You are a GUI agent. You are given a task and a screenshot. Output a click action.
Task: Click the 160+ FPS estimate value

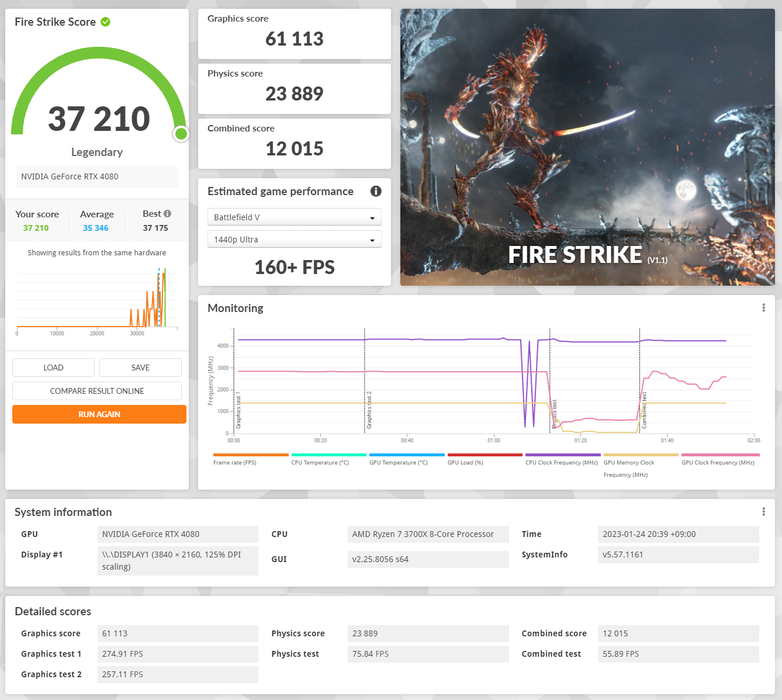click(x=295, y=267)
